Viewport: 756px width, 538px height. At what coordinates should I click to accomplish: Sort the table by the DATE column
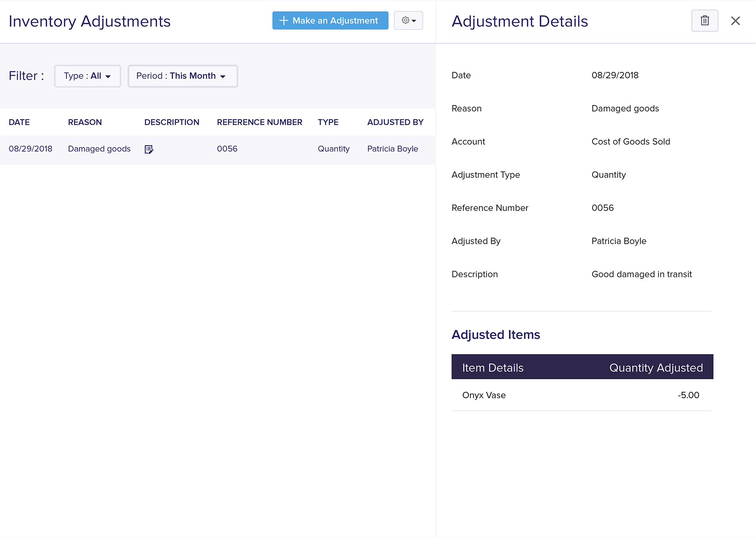pos(19,122)
